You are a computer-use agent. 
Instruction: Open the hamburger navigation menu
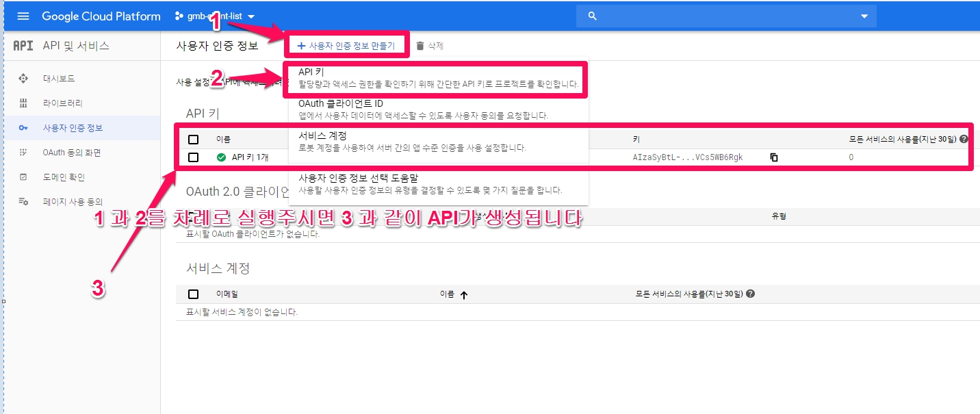[23, 16]
